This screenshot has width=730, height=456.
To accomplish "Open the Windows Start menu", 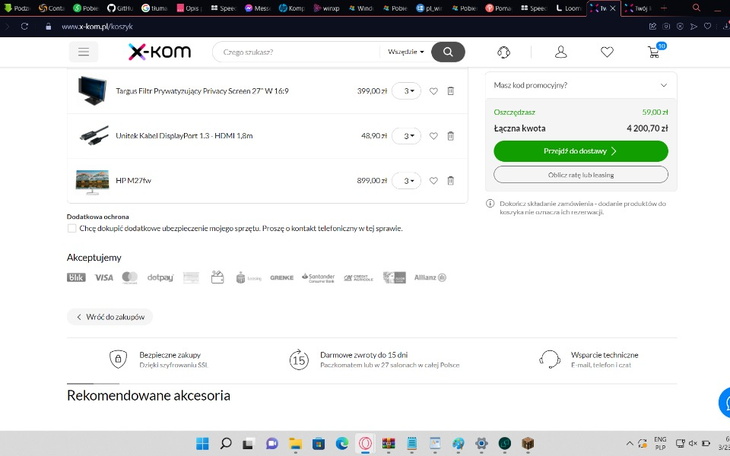I will [203, 444].
